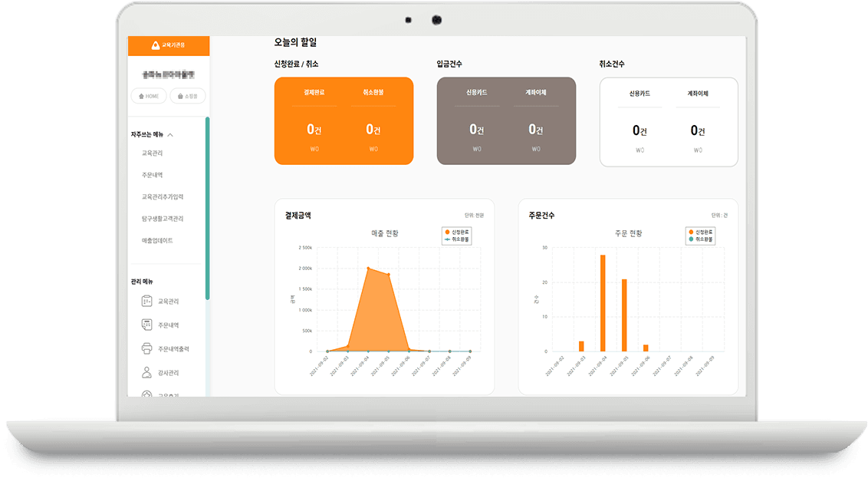Viewport: 868px width, 478px height.
Task: Open 교육관리 under 자주쓰는 메뉴
Action: point(152,153)
